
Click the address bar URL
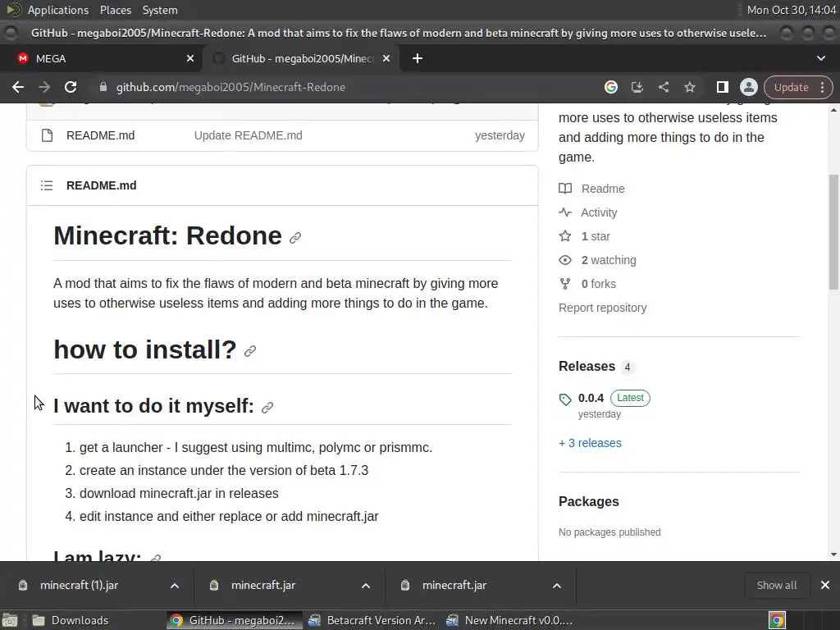point(231,87)
